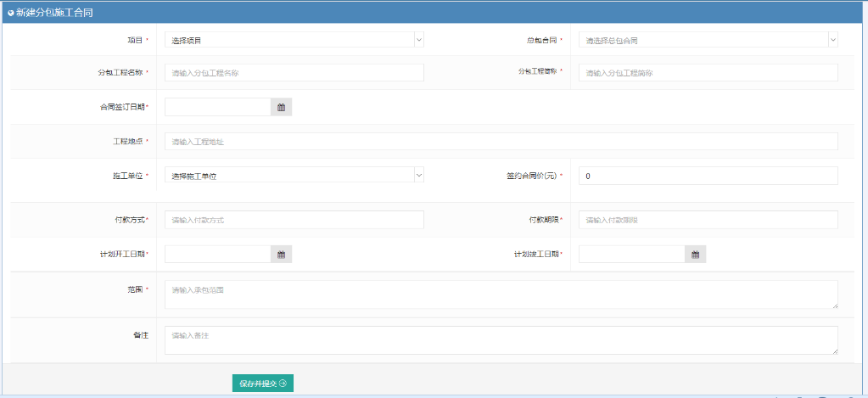This screenshot has width=868, height=398.
Task: Focus the 签约合同价(元) amount field
Action: click(x=708, y=176)
